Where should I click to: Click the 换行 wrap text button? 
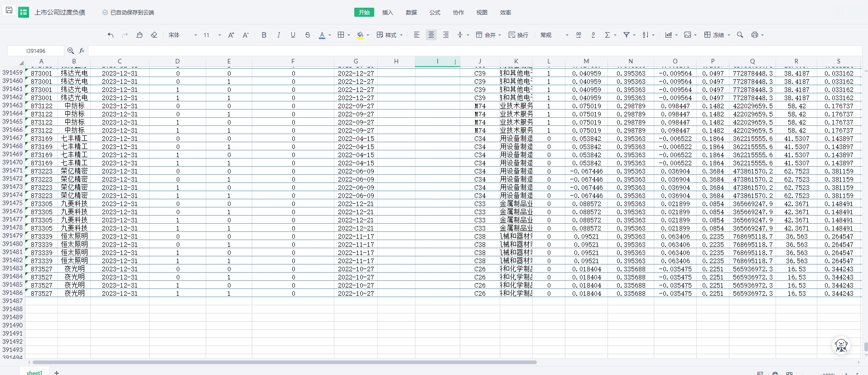click(518, 35)
